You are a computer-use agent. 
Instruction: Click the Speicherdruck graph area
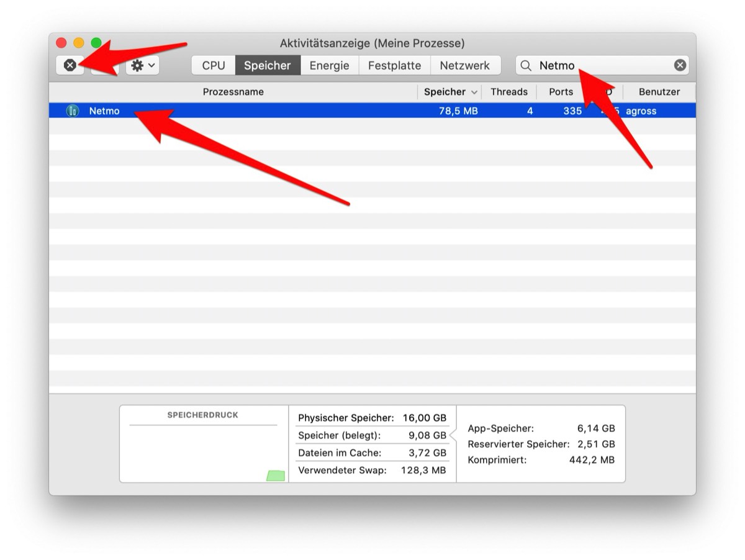point(204,444)
